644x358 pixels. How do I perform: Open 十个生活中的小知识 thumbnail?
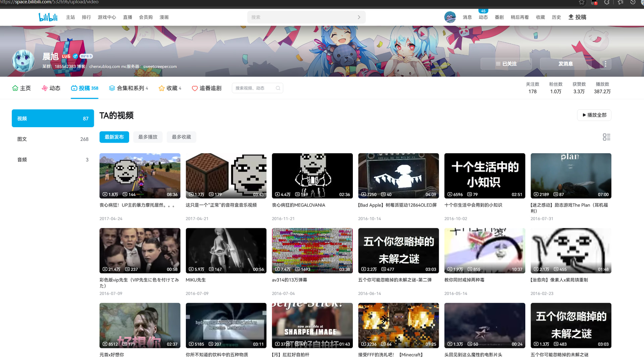[x=485, y=176]
